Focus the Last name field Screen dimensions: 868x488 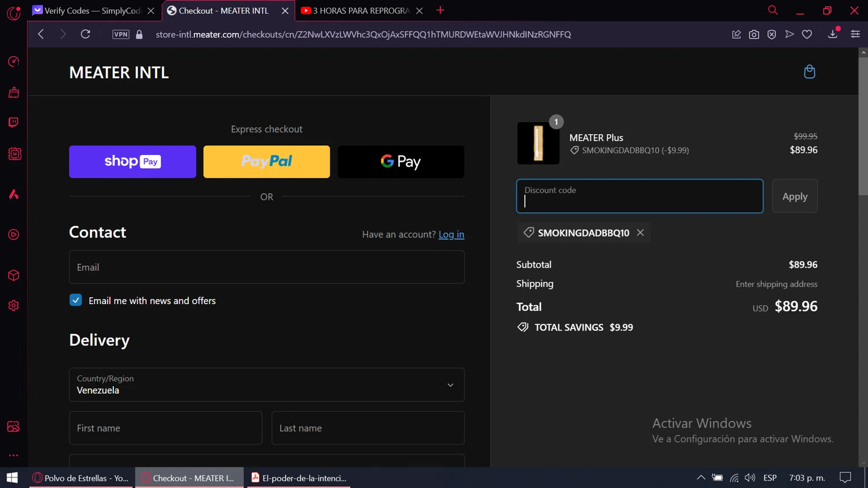tap(368, 428)
